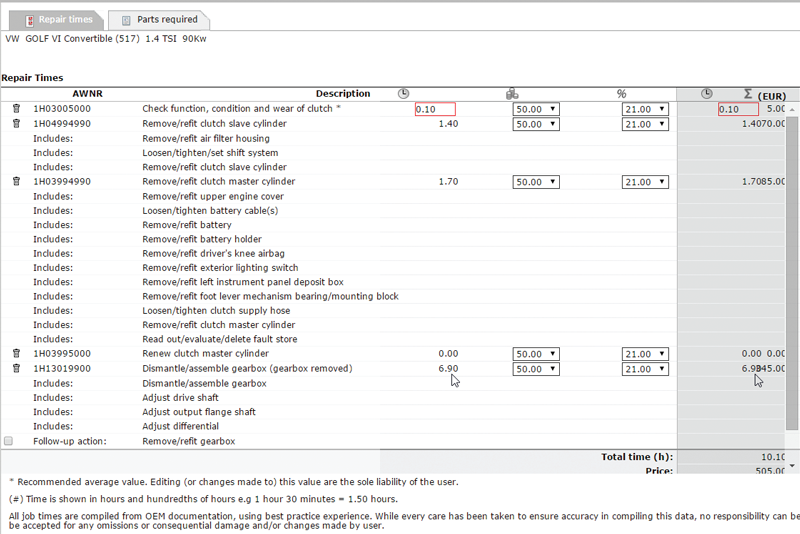This screenshot has height=534, width=800.
Task: Tick the Remove/refit gearbox follow-up checkbox
Action: (9, 441)
